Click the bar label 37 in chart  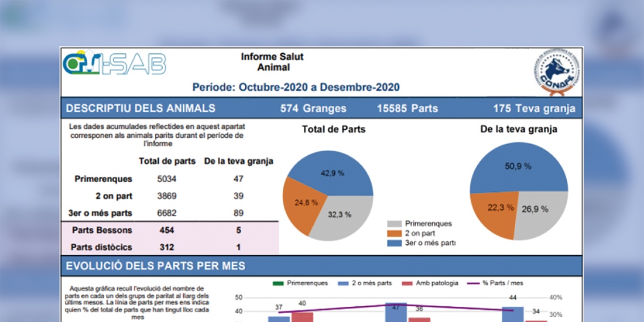[x=279, y=307]
